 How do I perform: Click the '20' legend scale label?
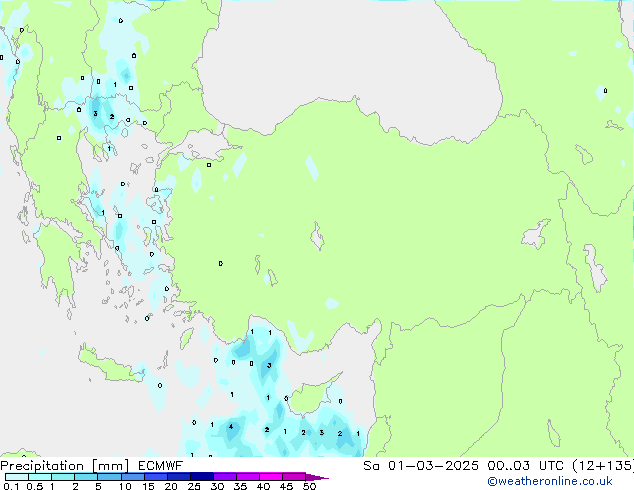click(x=171, y=486)
